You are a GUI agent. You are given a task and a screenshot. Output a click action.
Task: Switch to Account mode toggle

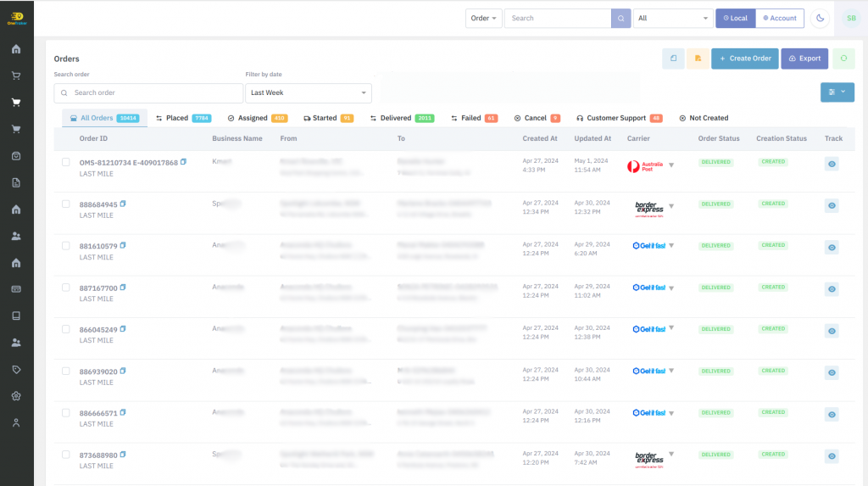[779, 18]
